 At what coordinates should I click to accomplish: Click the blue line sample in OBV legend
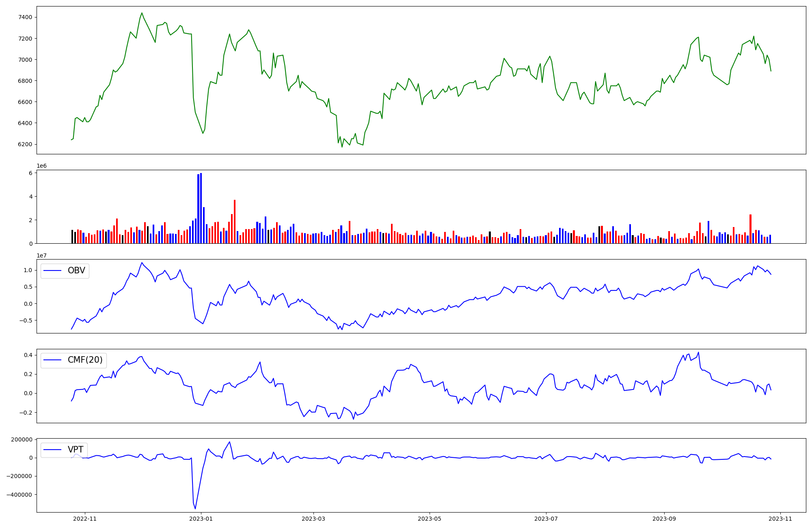(52, 270)
